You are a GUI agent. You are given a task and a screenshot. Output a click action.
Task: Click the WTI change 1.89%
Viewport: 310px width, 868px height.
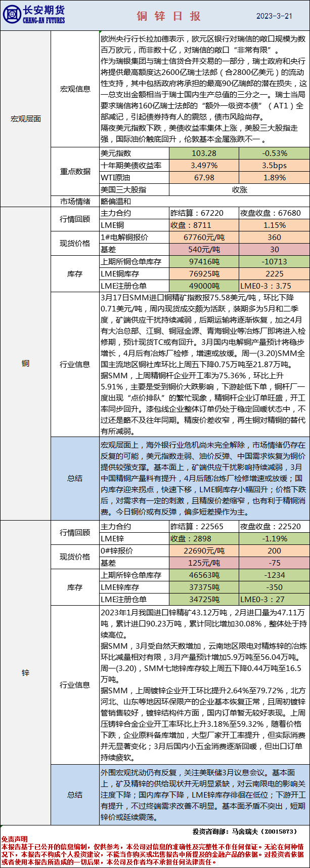(274, 178)
